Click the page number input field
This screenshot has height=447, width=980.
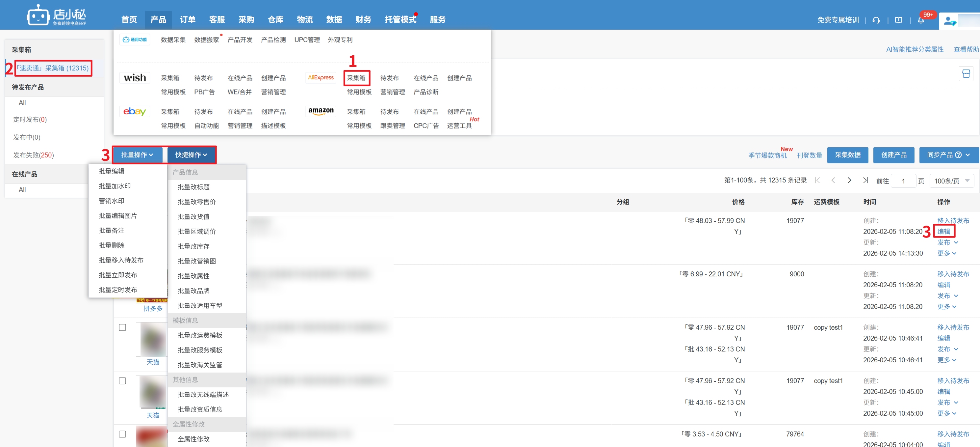click(903, 181)
